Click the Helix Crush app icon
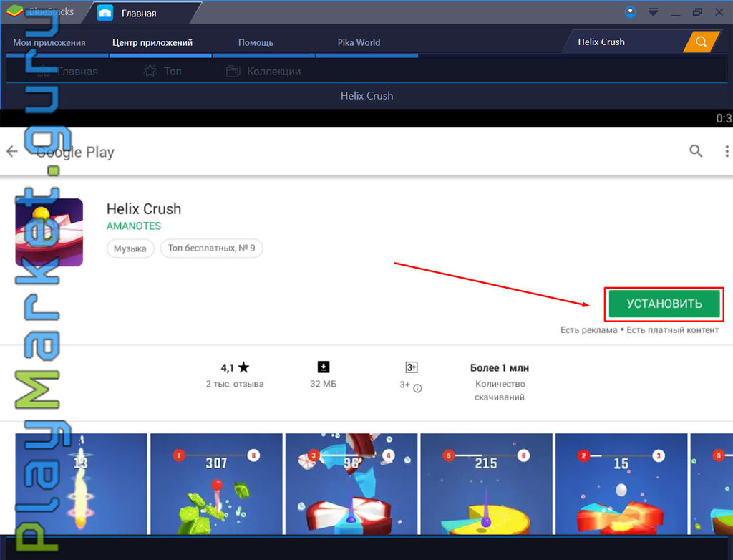 click(x=49, y=232)
